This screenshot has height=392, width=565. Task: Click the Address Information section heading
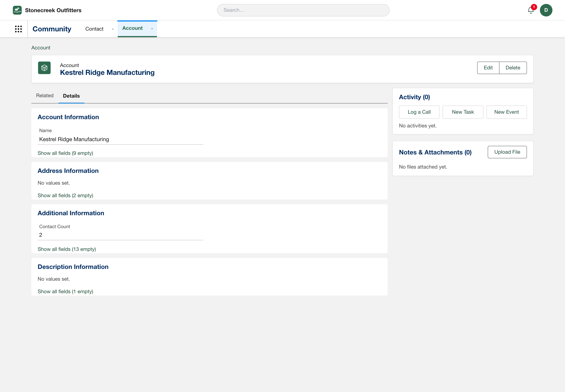click(x=68, y=171)
